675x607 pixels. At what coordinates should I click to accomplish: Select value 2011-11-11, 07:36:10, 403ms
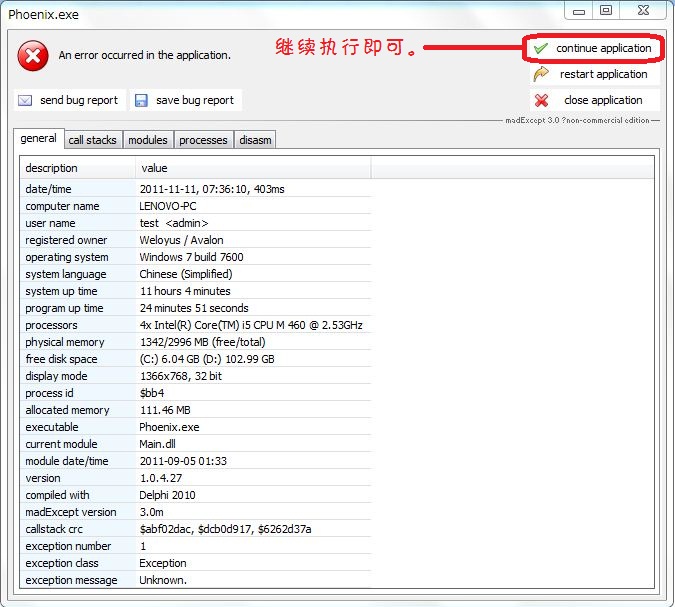pyautogui.click(x=212, y=189)
